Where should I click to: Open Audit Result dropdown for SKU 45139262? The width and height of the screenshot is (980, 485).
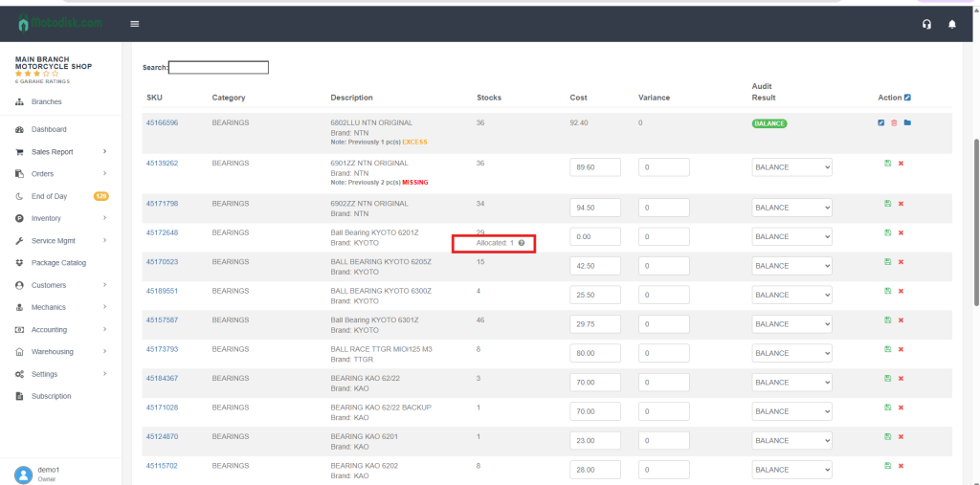tap(791, 167)
